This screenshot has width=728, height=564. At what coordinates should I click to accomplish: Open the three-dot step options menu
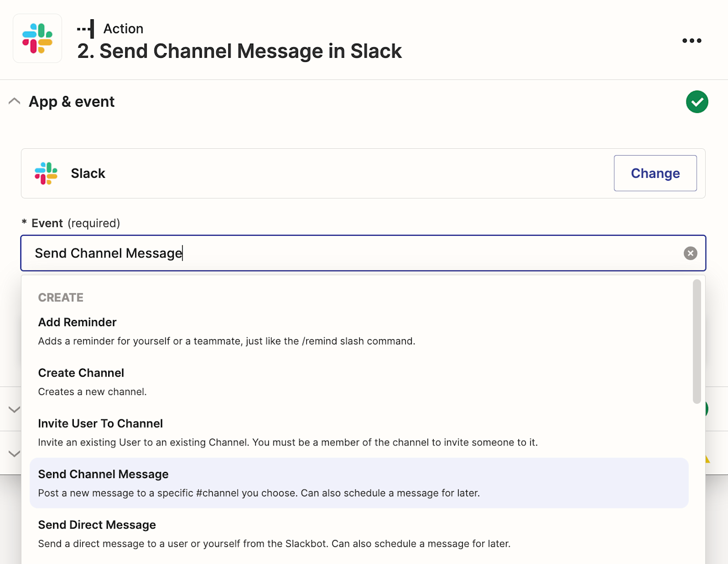pos(692,41)
